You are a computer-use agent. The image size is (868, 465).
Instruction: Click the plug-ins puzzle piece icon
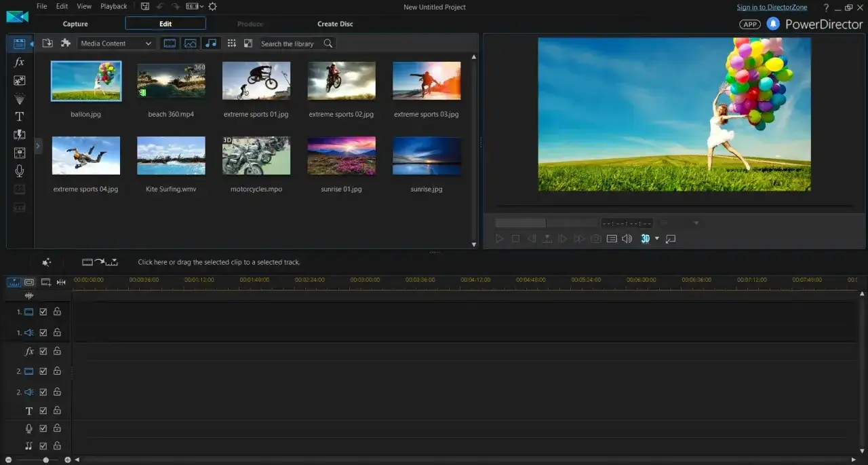(66, 43)
